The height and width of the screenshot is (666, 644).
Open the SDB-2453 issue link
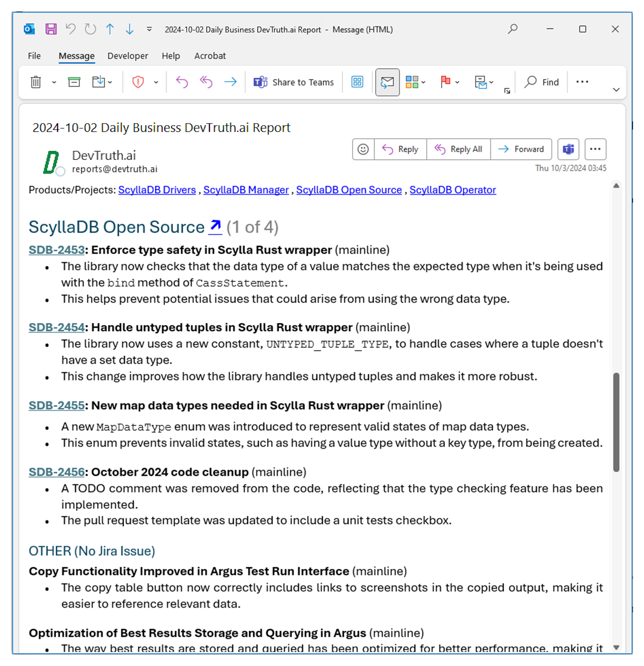[56, 250]
